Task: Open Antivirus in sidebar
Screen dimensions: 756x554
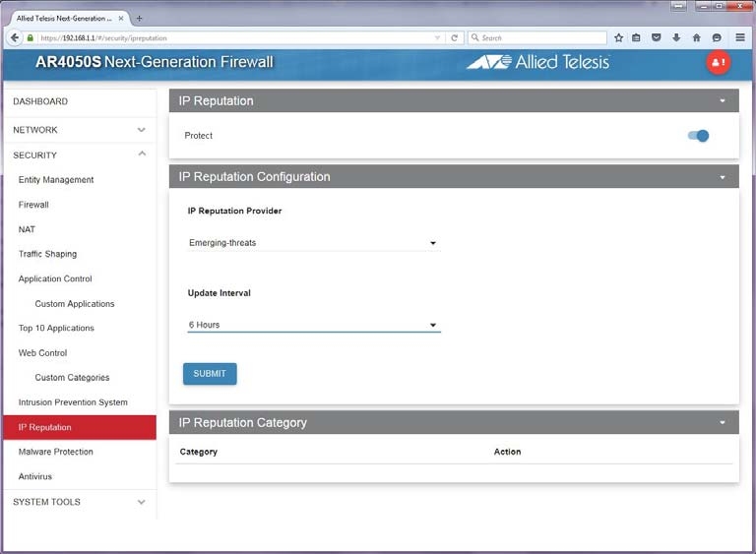Action: [x=35, y=476]
